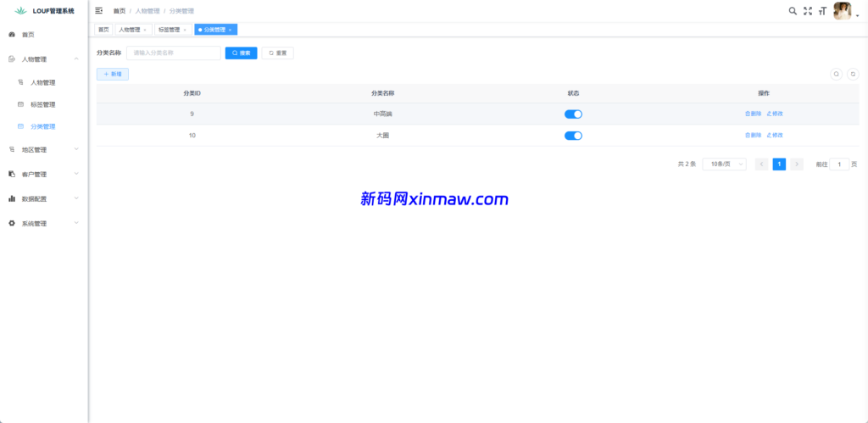This screenshot has width=868, height=423.
Task: Toggle status switch for 中高端 row
Action: 573,114
